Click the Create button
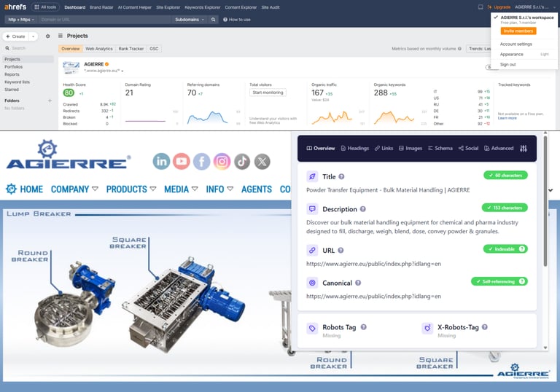The height and width of the screenshot is (392, 560). 16,36
